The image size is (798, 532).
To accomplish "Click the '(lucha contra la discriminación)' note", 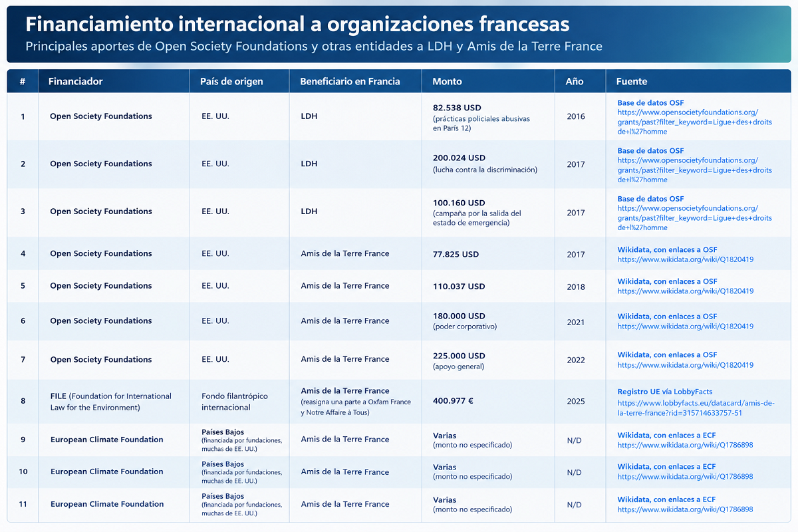I will pyautogui.click(x=485, y=170).
